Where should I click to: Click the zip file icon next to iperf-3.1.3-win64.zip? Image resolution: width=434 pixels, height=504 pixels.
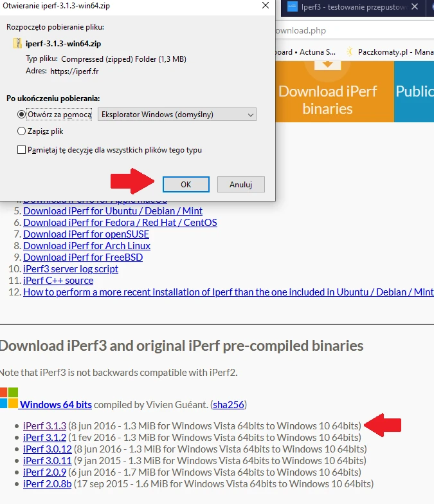(x=17, y=43)
